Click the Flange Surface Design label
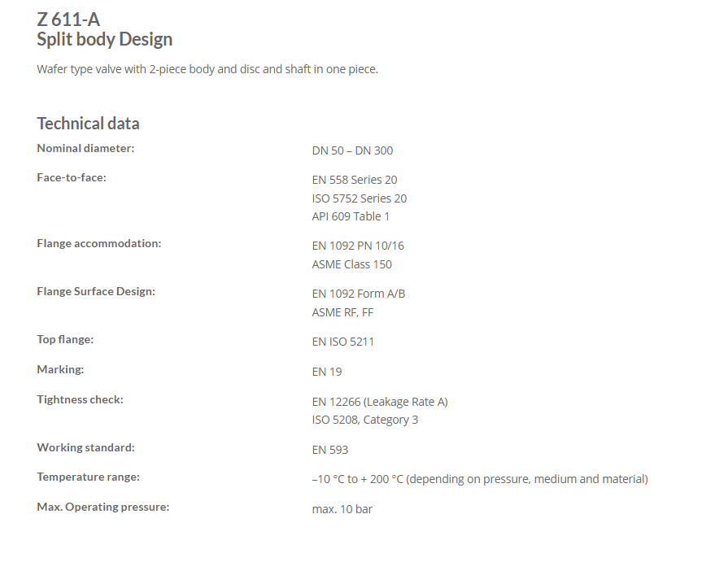The height and width of the screenshot is (575, 728). tap(96, 291)
